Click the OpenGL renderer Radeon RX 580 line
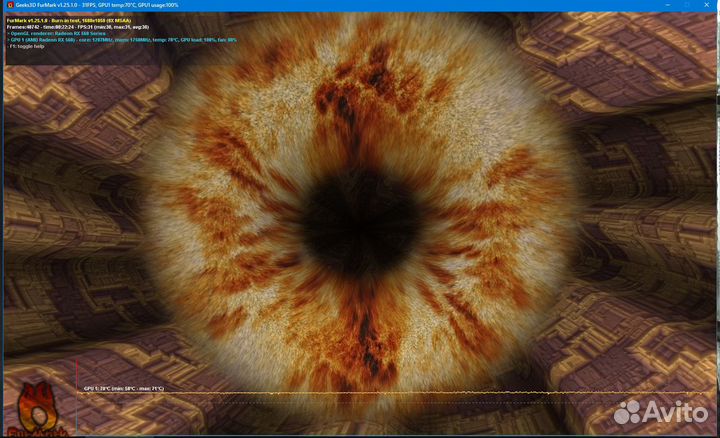Image resolution: width=720 pixels, height=438 pixels. pyautogui.click(x=64, y=33)
